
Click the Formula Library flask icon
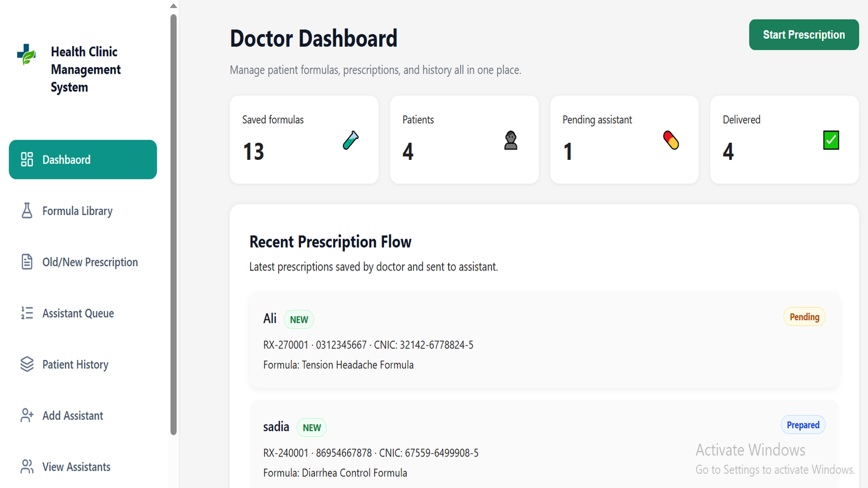(27, 210)
